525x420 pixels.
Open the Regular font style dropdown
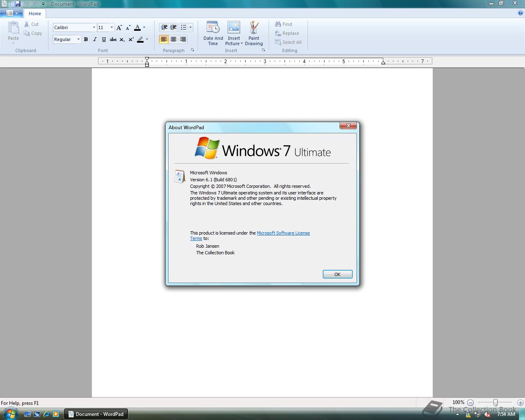point(78,39)
